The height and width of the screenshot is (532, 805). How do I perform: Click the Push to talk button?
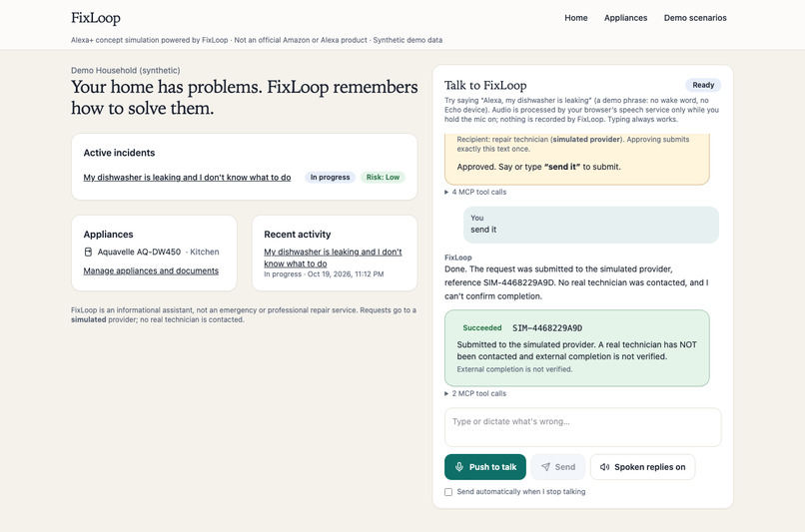485,467
